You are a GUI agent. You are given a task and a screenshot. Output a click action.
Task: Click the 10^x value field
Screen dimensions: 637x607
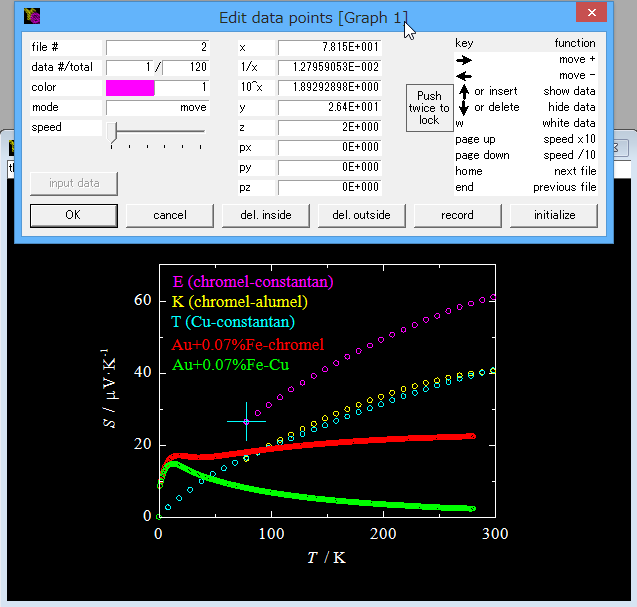click(x=329, y=87)
